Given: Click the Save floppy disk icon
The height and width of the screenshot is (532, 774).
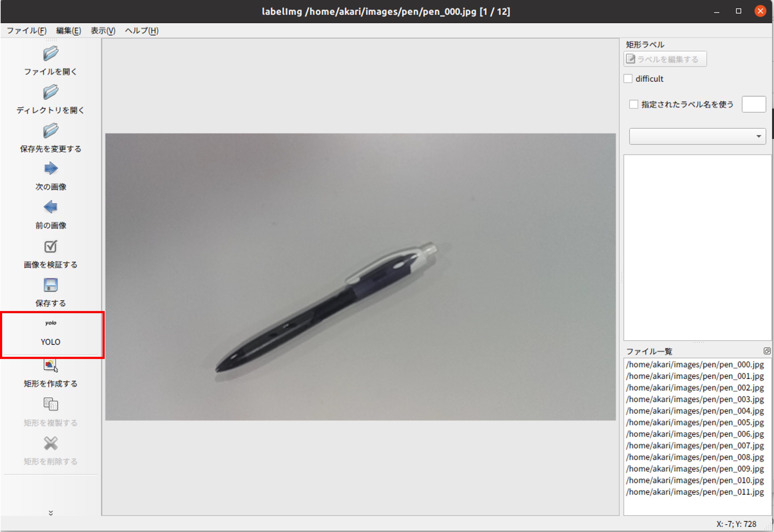Looking at the screenshot, I should (51, 285).
